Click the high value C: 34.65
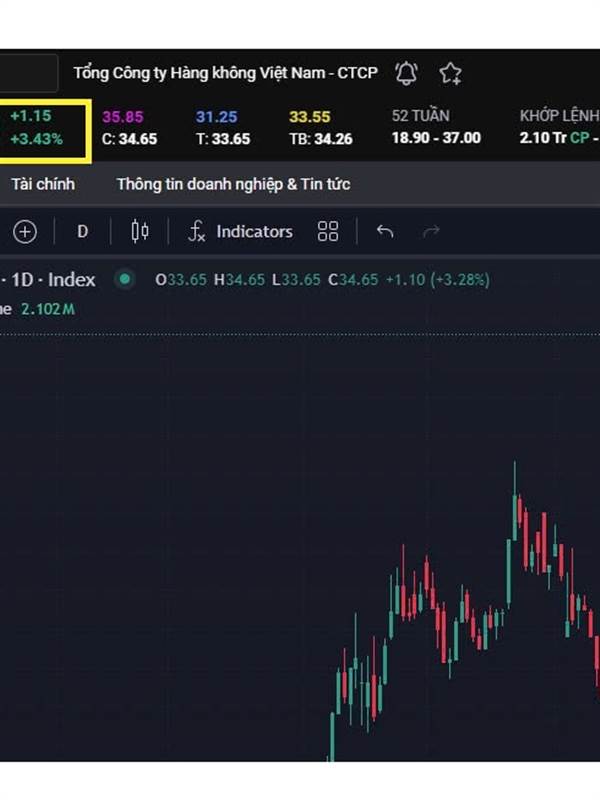The width and height of the screenshot is (600, 800). [x=130, y=139]
